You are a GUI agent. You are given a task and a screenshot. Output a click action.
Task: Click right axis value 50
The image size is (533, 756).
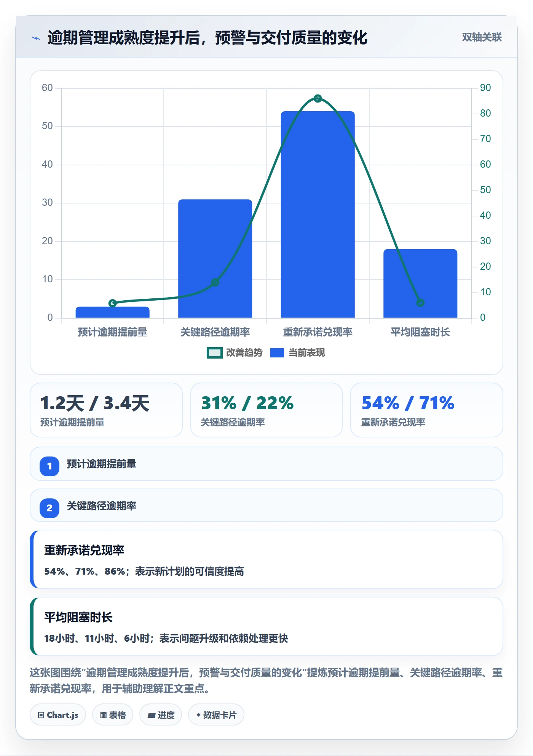485,190
